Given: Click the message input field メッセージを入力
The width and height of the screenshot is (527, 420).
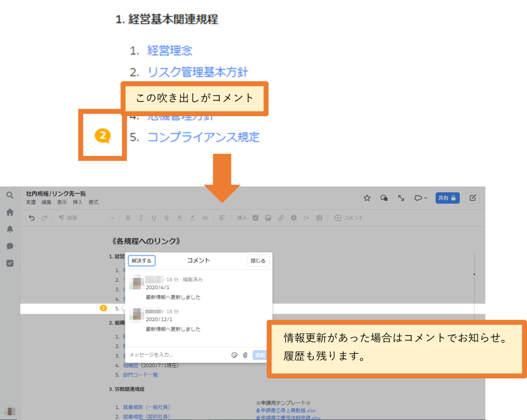Looking at the screenshot, I should coord(175,355).
